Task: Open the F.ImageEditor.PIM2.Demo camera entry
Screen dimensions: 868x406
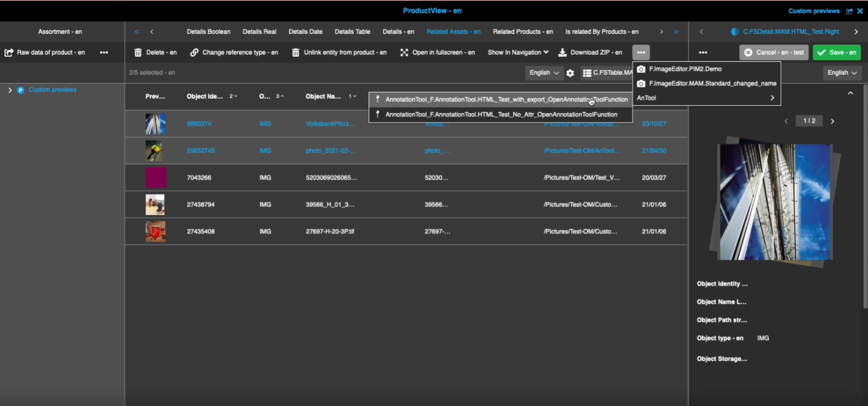Action: [x=685, y=69]
